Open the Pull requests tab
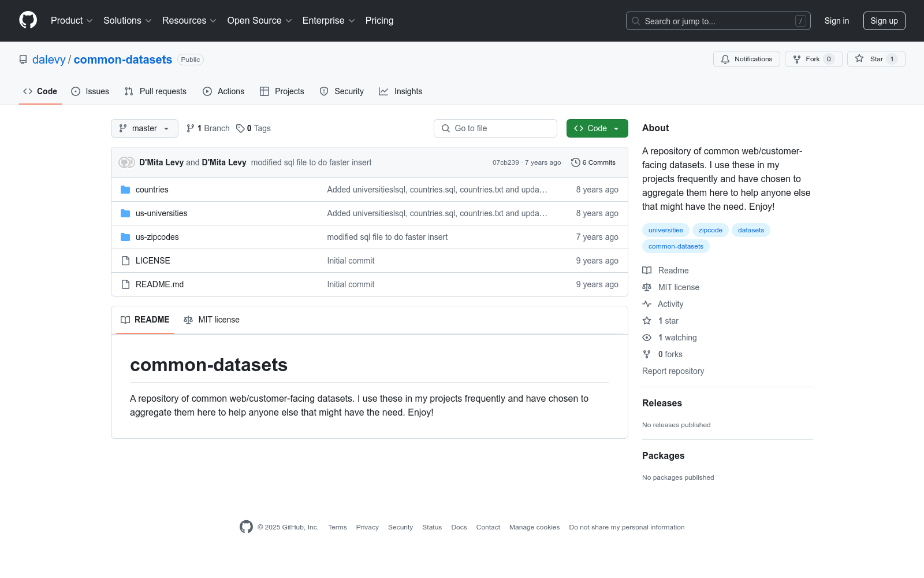Viewport: 924px width, 578px height. point(155,91)
